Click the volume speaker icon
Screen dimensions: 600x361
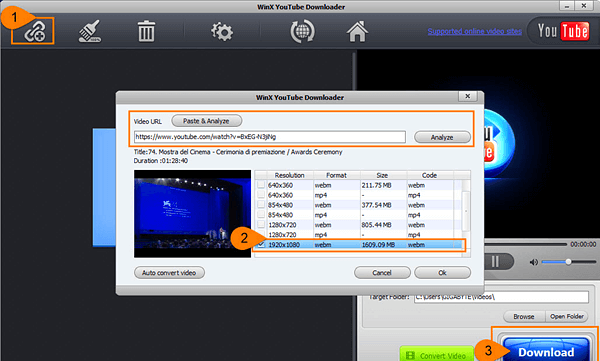click(x=533, y=262)
